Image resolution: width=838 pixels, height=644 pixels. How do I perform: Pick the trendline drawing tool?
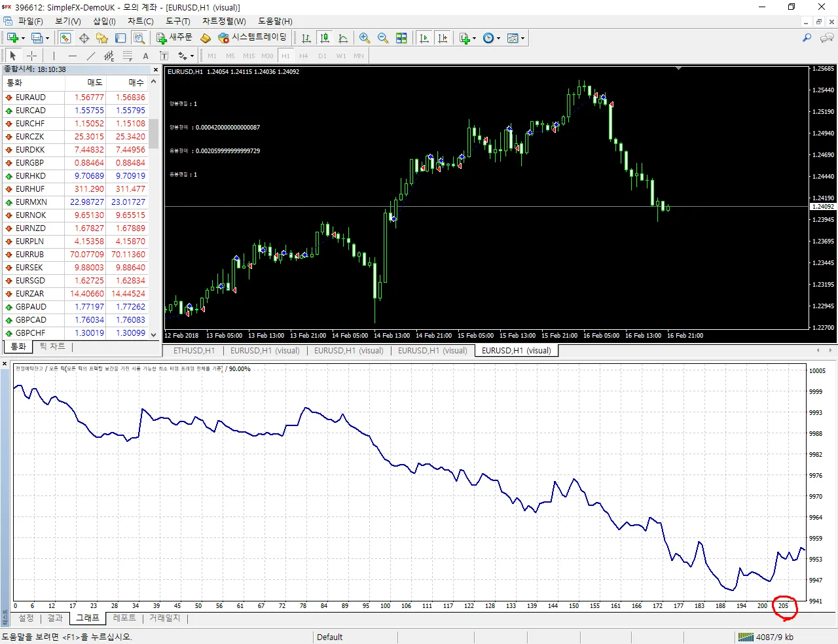pos(91,56)
